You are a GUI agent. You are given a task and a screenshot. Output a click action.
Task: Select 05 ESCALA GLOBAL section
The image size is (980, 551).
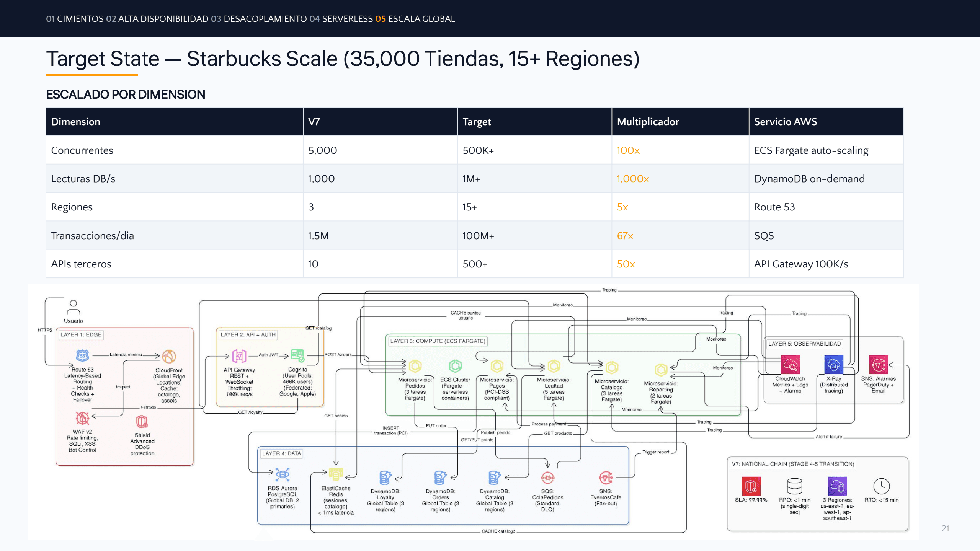pyautogui.click(x=415, y=19)
